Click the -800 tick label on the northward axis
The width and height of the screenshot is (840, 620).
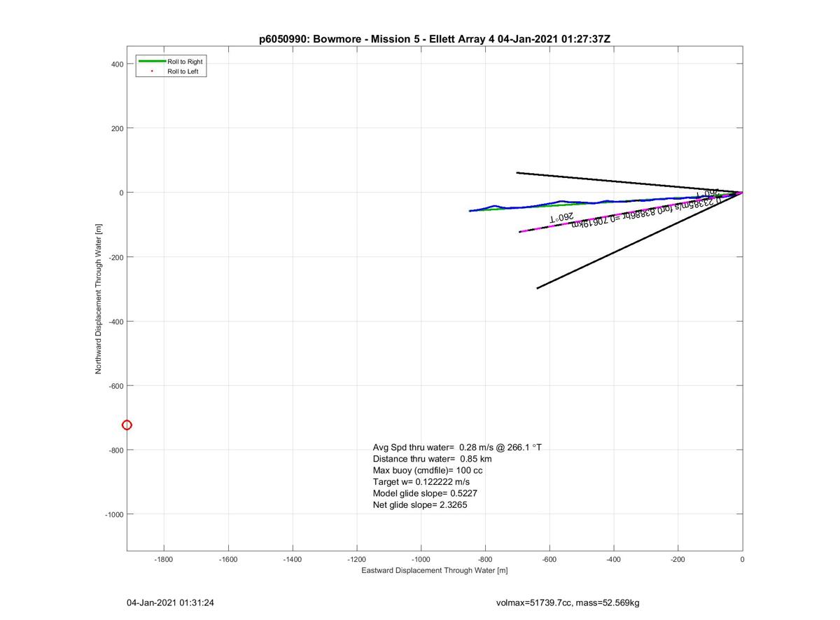[x=115, y=450]
